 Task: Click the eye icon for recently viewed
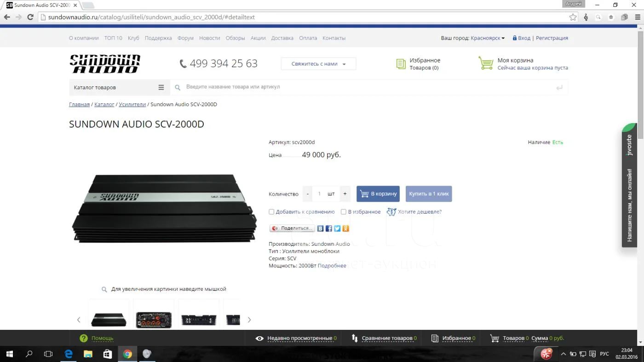(x=259, y=339)
